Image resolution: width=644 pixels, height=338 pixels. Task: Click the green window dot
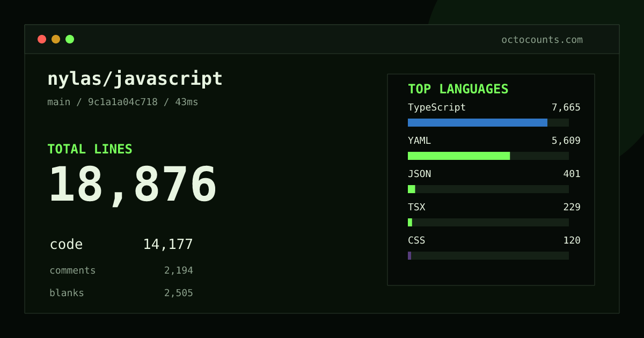tap(70, 39)
